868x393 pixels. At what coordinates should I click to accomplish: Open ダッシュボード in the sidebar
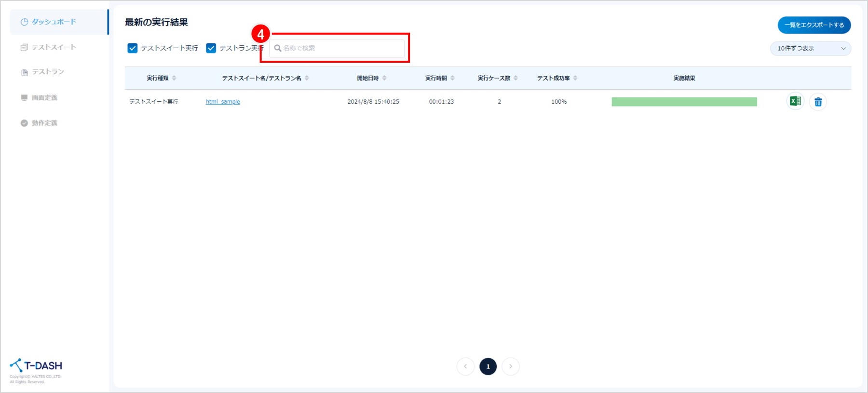(54, 22)
